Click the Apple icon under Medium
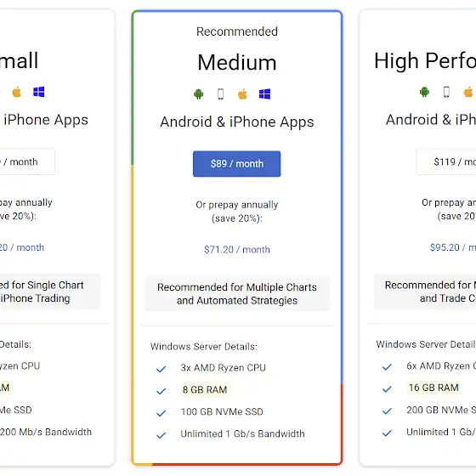The width and height of the screenshot is (476, 476). pos(242,94)
